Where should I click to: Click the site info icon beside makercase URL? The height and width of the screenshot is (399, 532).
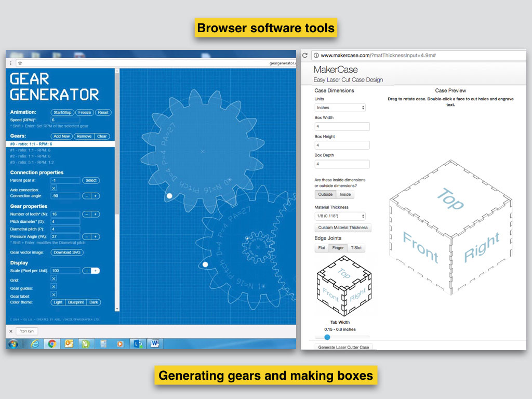(x=316, y=55)
